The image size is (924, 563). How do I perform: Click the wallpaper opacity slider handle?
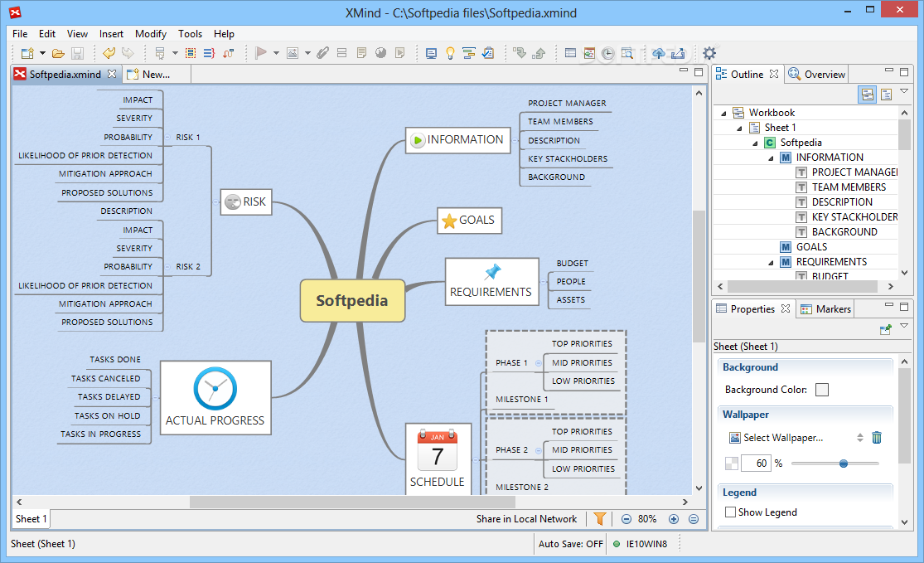click(x=844, y=464)
